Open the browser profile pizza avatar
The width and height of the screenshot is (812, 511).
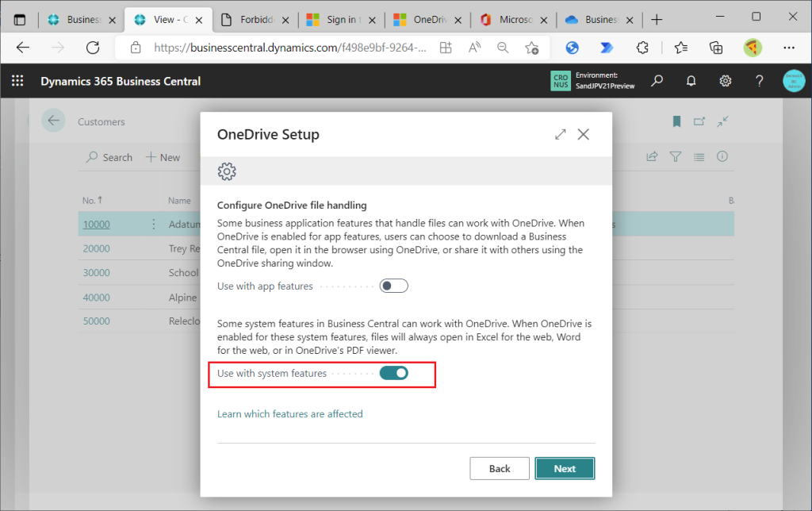(753, 48)
